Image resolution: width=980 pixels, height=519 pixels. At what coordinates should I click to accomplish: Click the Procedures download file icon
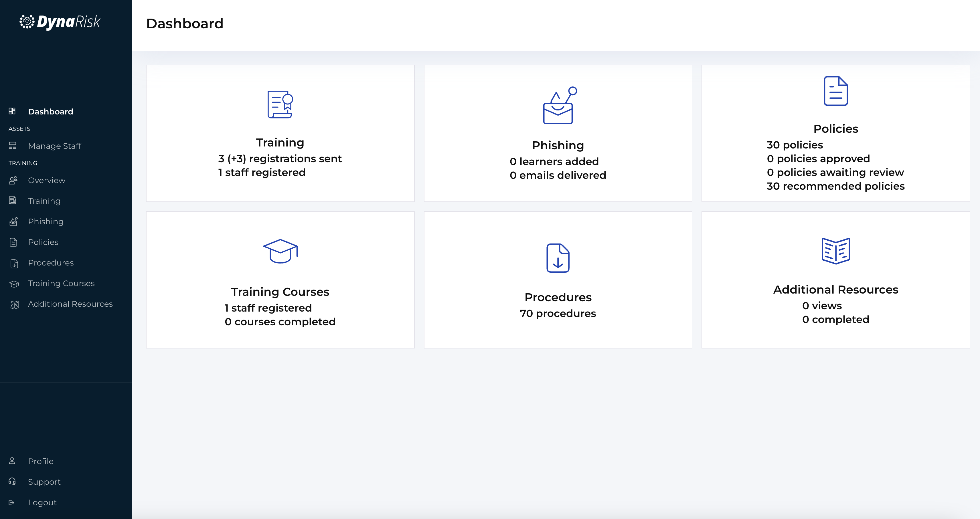click(x=558, y=258)
